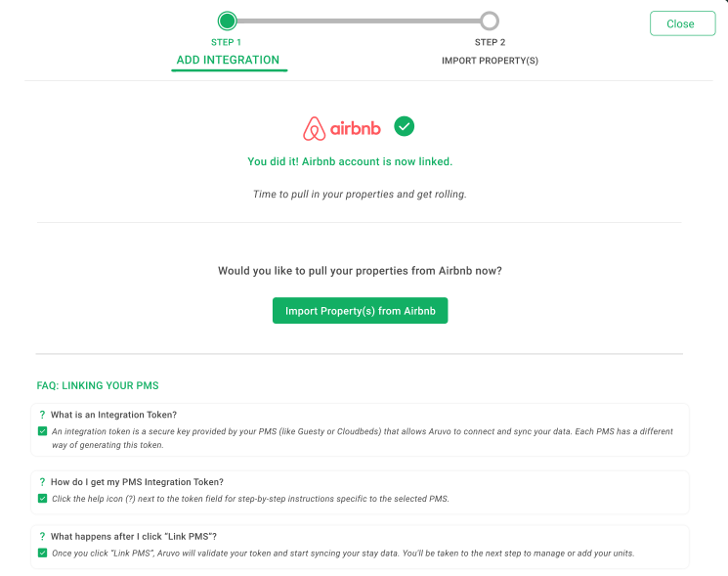Click the FAQ: Linking Your PMS heading
The height and width of the screenshot is (576, 728).
pyautogui.click(x=98, y=385)
